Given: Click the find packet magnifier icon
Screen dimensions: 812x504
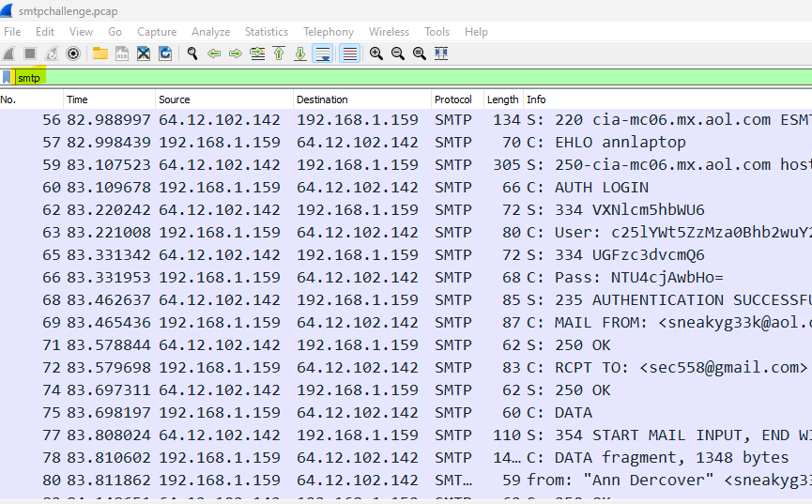Looking at the screenshot, I should point(192,53).
